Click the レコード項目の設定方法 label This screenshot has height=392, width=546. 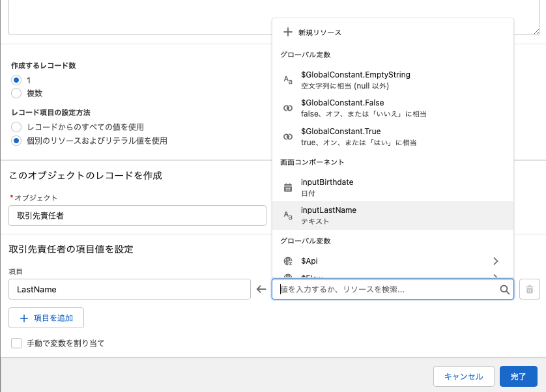click(x=51, y=113)
